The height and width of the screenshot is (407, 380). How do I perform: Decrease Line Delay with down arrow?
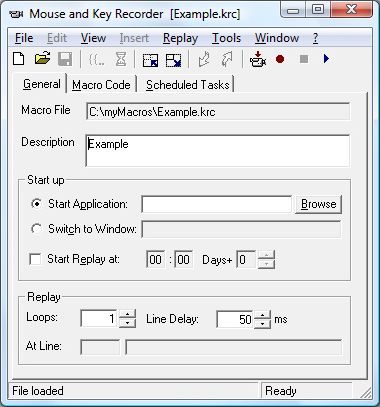click(263, 323)
